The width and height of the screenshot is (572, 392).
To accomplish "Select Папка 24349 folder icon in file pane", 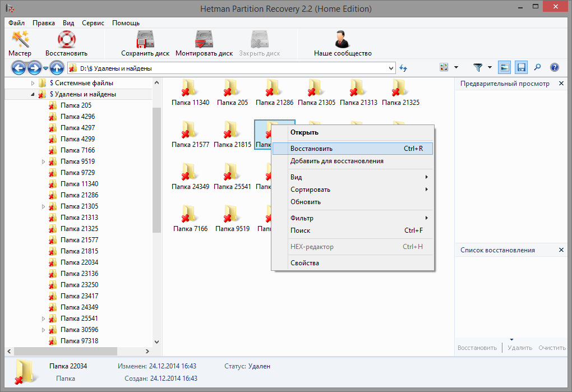I will (190, 172).
